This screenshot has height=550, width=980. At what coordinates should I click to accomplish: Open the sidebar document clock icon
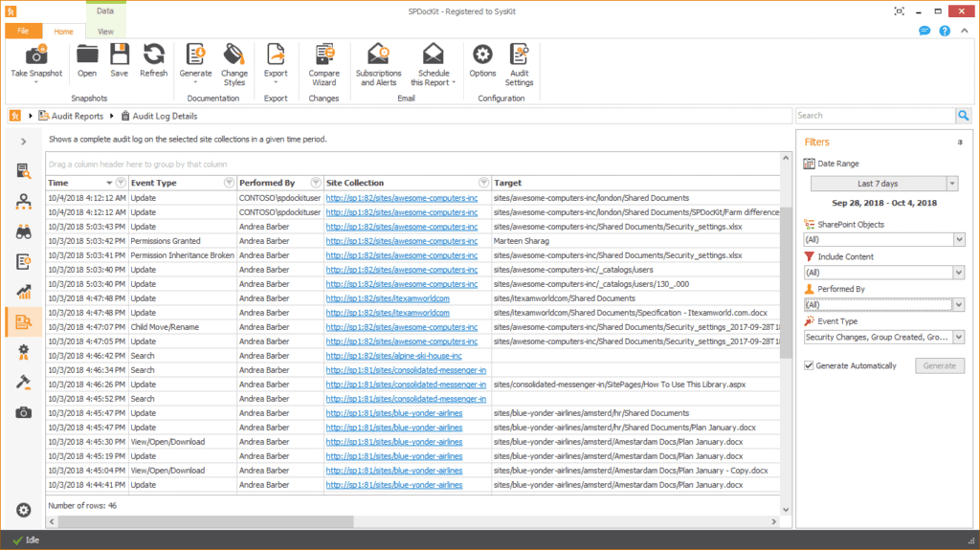pyautogui.click(x=24, y=262)
